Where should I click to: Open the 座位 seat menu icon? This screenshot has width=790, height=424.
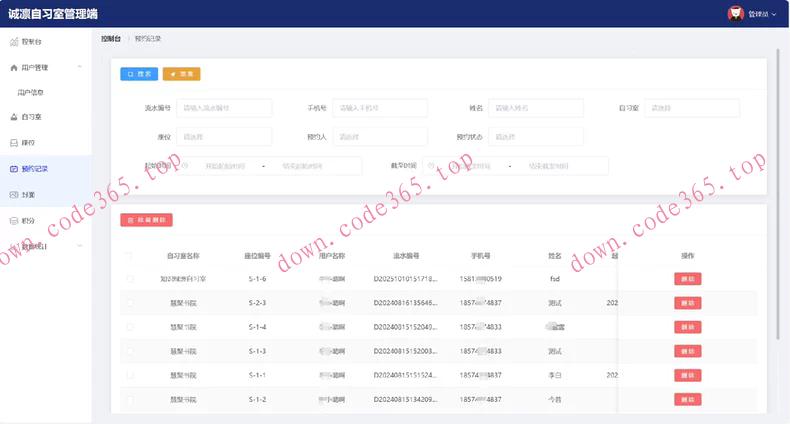coord(14,143)
